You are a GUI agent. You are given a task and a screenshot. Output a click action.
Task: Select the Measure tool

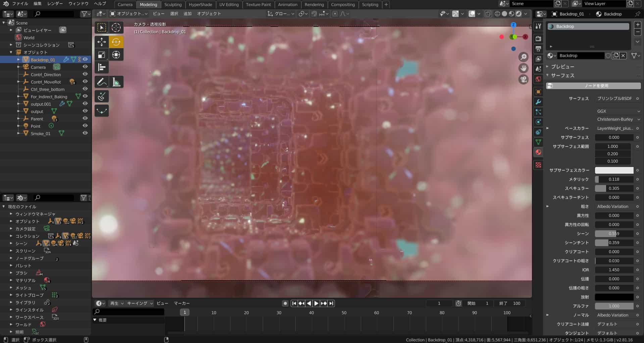pyautogui.click(x=116, y=82)
